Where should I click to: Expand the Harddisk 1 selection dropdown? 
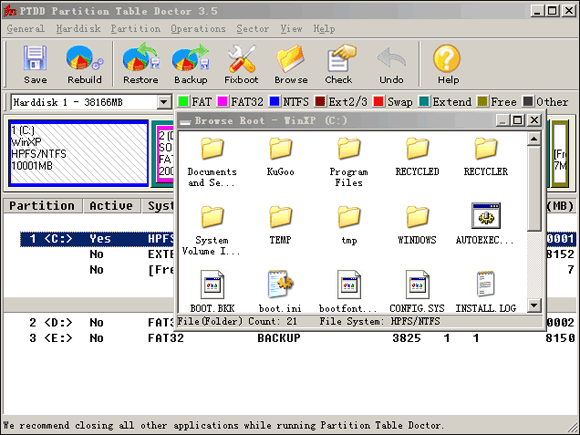163,102
